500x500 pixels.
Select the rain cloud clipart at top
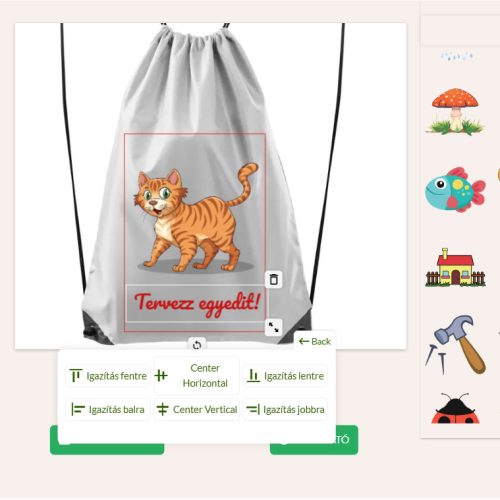click(457, 56)
